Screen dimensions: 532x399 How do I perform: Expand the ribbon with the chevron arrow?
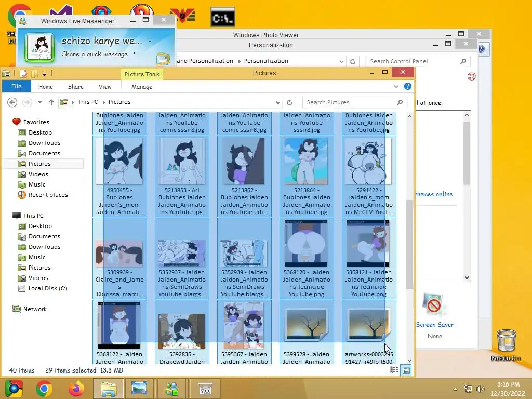pyautogui.click(x=396, y=87)
